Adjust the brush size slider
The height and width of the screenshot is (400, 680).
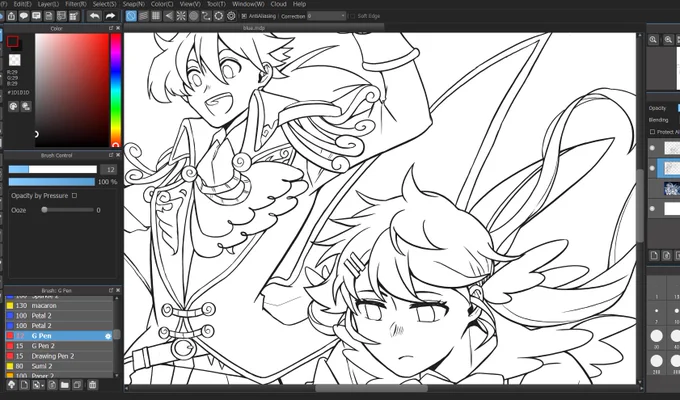(52, 169)
